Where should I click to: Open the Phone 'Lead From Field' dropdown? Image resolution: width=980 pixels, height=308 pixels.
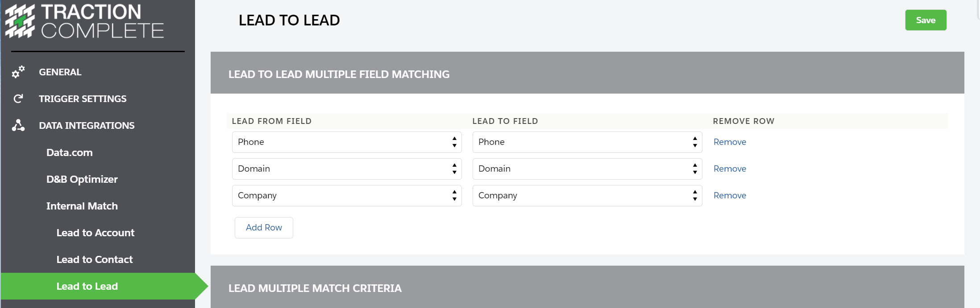point(346,142)
